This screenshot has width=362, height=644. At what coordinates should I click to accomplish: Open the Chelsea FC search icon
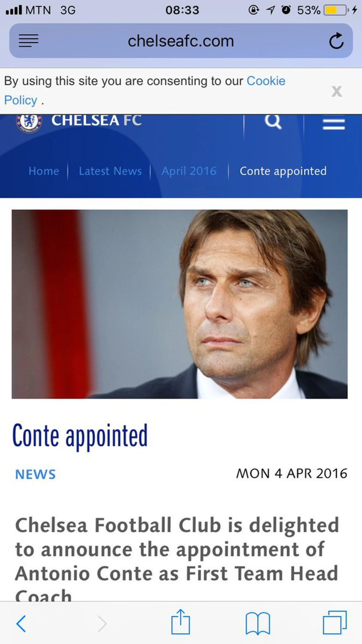[x=273, y=122]
